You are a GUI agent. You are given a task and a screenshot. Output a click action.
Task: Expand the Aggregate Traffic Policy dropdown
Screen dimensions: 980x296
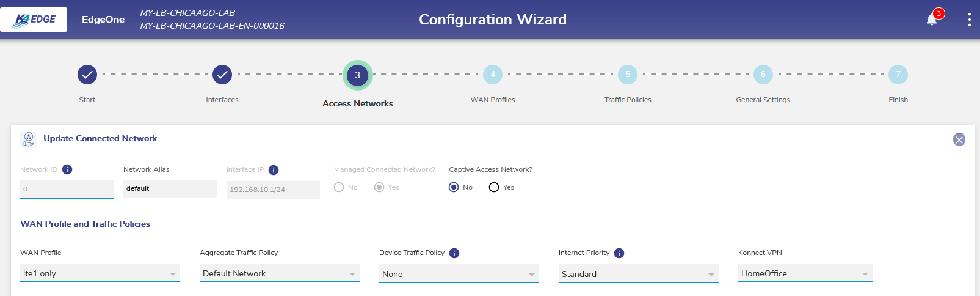click(280, 273)
